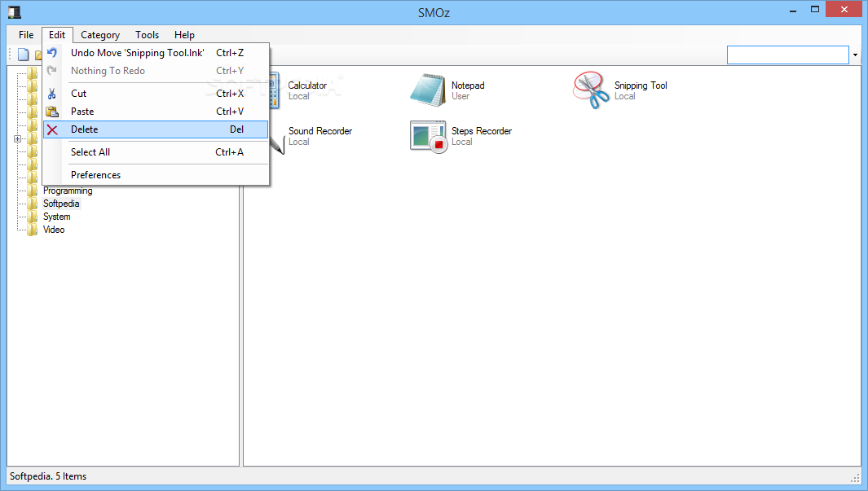This screenshot has height=491, width=868.
Task: Maximize the SMOz window
Action: pos(815,10)
